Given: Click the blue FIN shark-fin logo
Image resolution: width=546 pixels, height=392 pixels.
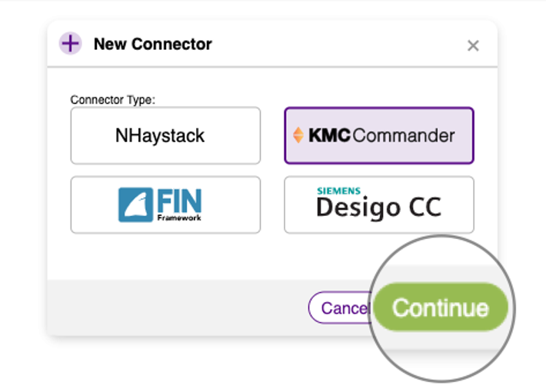Looking at the screenshot, I should 135,205.
